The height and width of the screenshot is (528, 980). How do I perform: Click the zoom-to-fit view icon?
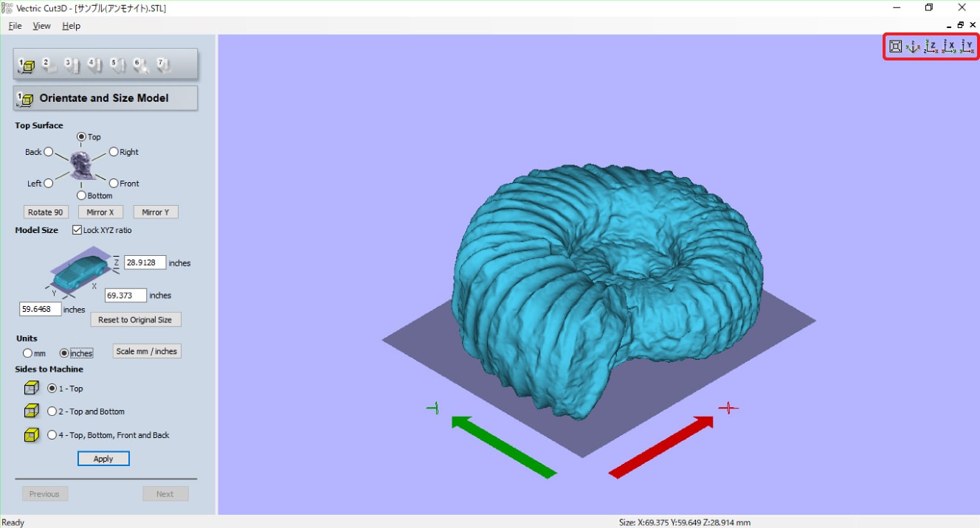tap(895, 46)
